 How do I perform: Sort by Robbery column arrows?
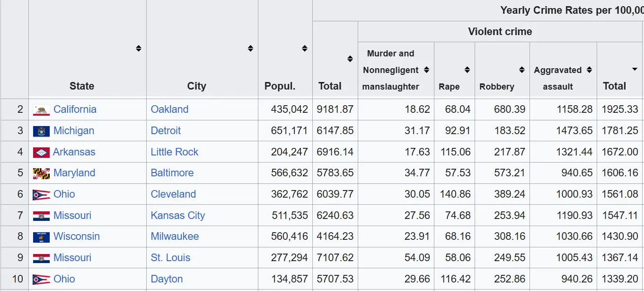pos(522,70)
